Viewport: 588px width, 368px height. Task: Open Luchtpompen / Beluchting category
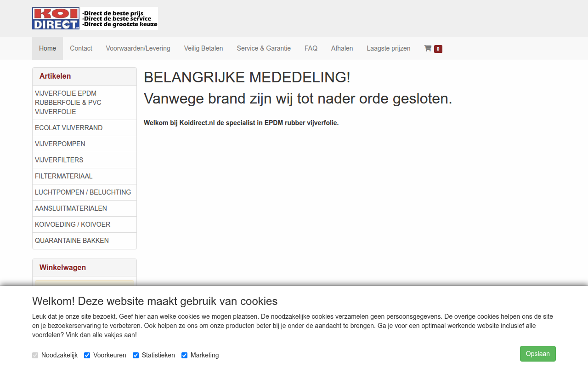tap(85, 192)
